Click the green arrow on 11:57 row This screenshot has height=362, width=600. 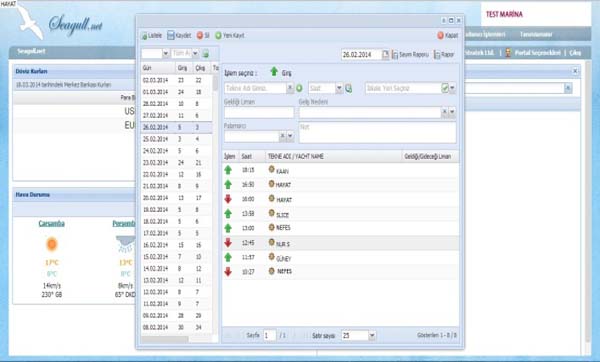[228, 257]
